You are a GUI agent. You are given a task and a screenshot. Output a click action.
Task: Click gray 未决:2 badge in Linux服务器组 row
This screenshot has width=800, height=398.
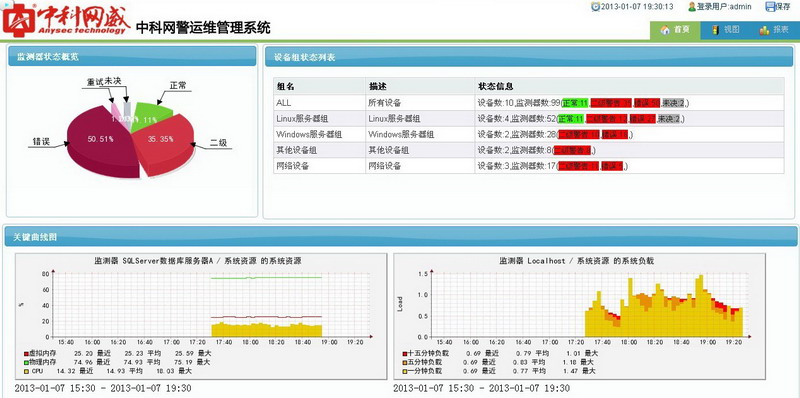click(x=669, y=118)
